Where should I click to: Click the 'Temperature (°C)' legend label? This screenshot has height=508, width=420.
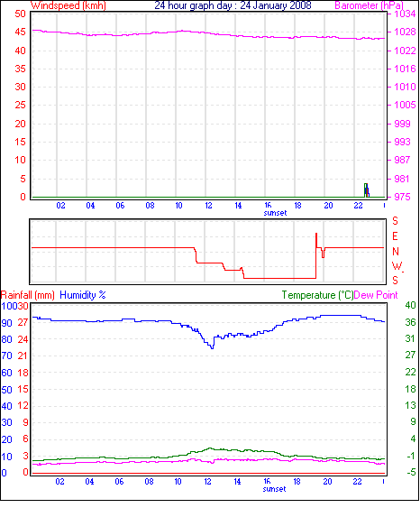tap(317, 295)
